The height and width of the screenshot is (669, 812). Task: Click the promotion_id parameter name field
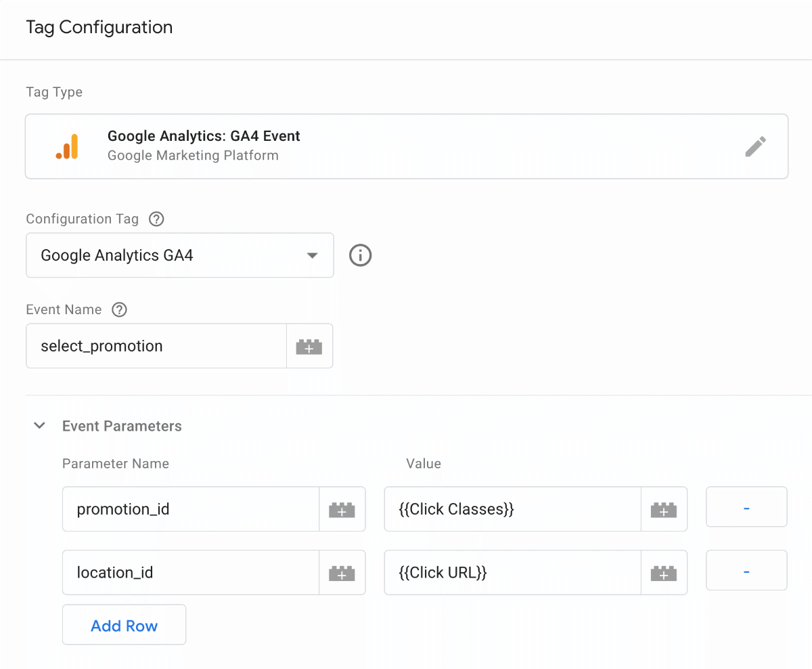[191, 509]
